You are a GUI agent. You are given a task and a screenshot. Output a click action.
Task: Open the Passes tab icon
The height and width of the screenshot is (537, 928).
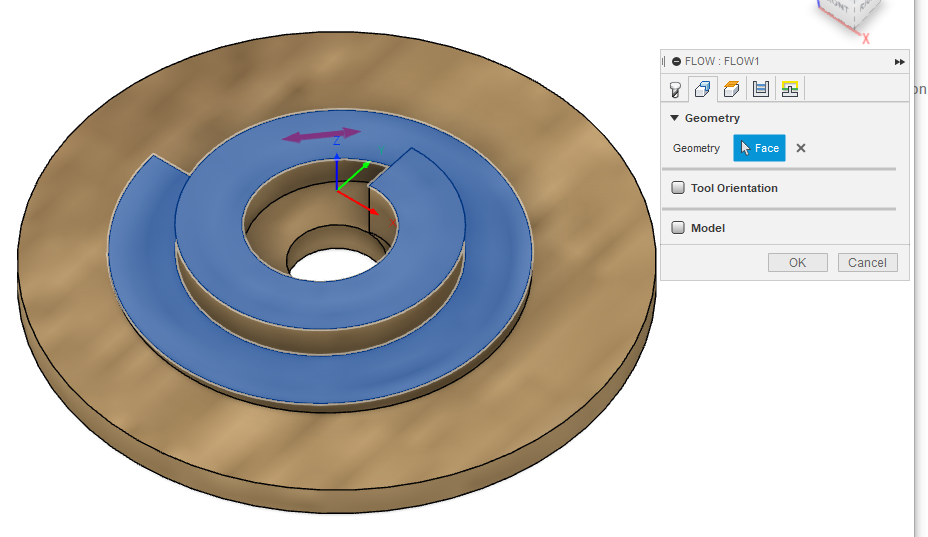click(x=761, y=89)
